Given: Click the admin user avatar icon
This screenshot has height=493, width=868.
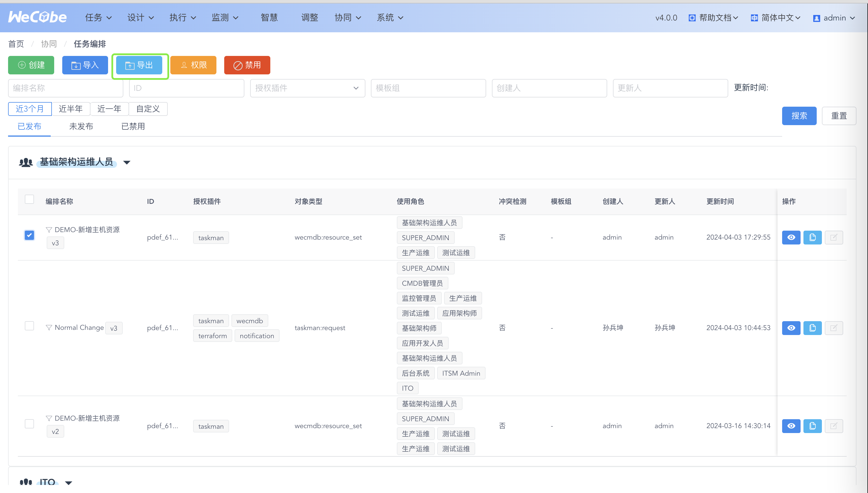Looking at the screenshot, I should [x=816, y=18].
